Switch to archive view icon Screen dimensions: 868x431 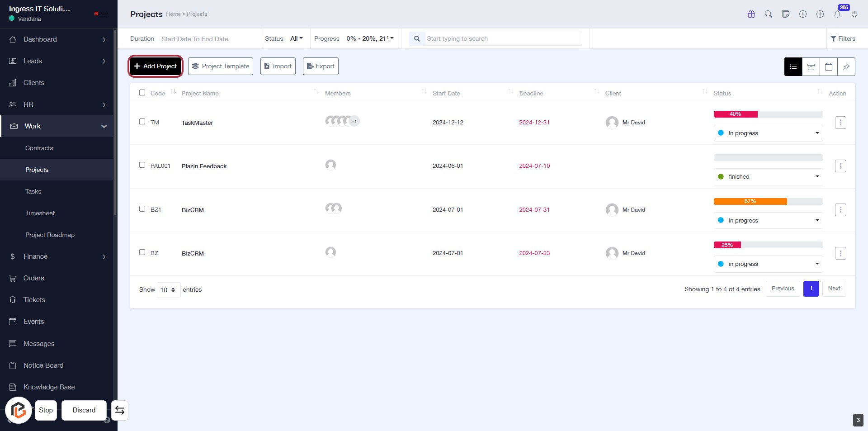pos(811,67)
